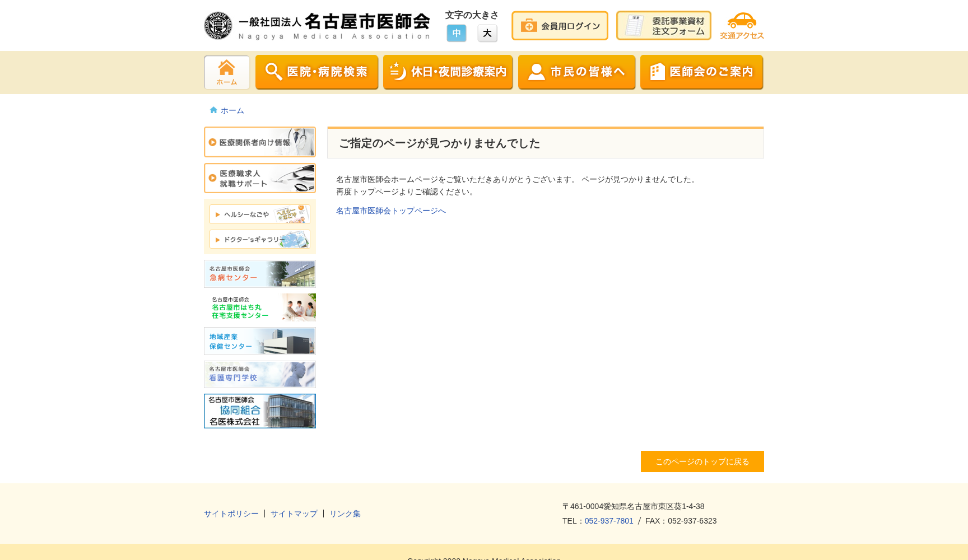Open the 休日・夜間診療案内 menu item
The width and height of the screenshot is (968, 560).
tap(448, 72)
